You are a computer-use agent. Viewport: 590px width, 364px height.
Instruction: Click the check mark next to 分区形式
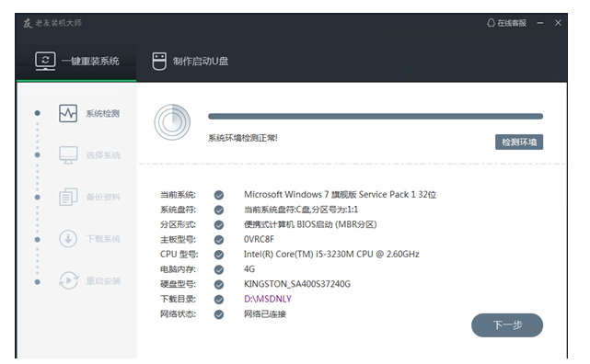219,224
